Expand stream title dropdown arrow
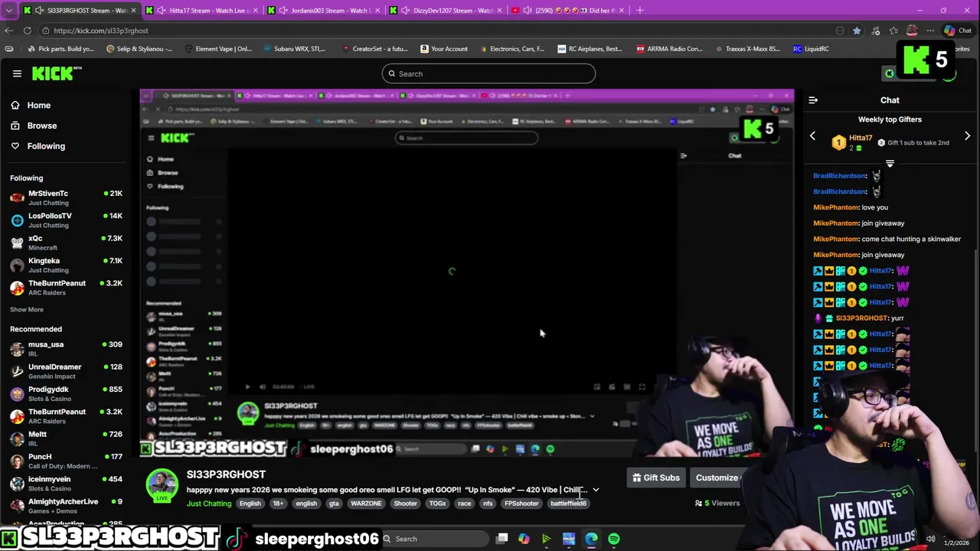Image resolution: width=980 pixels, height=551 pixels. click(x=596, y=490)
